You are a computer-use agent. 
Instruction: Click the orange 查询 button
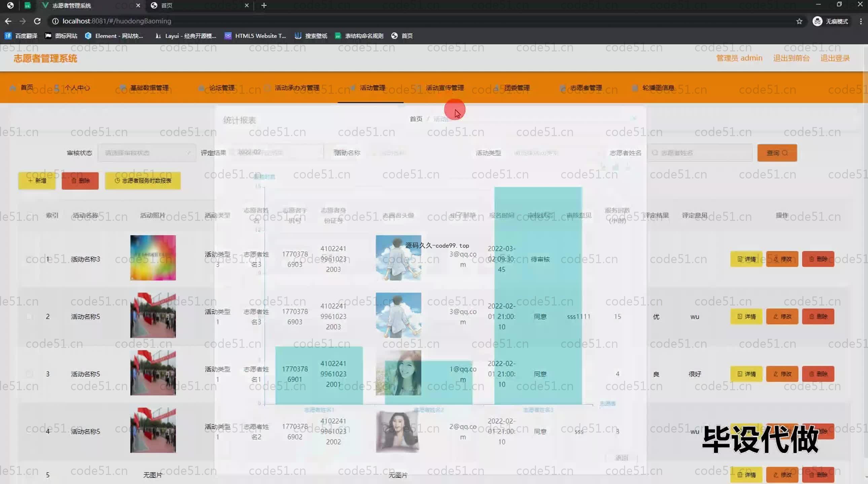click(x=777, y=153)
